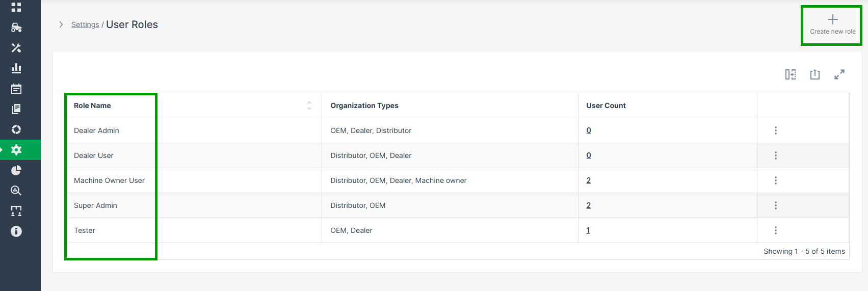
Task: Open the tractor machines sidebar icon
Action: point(16,28)
